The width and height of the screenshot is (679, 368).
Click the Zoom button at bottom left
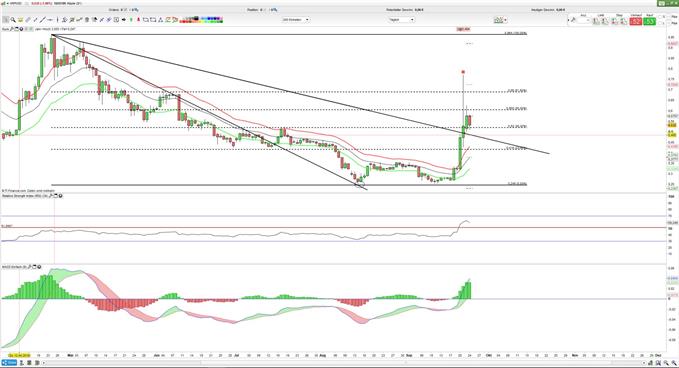point(9,362)
